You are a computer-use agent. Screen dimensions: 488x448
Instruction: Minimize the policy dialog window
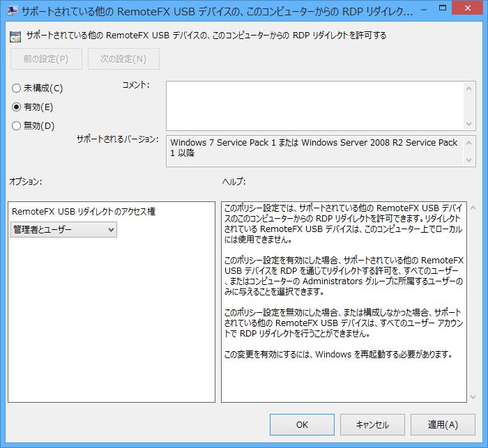click(x=424, y=9)
